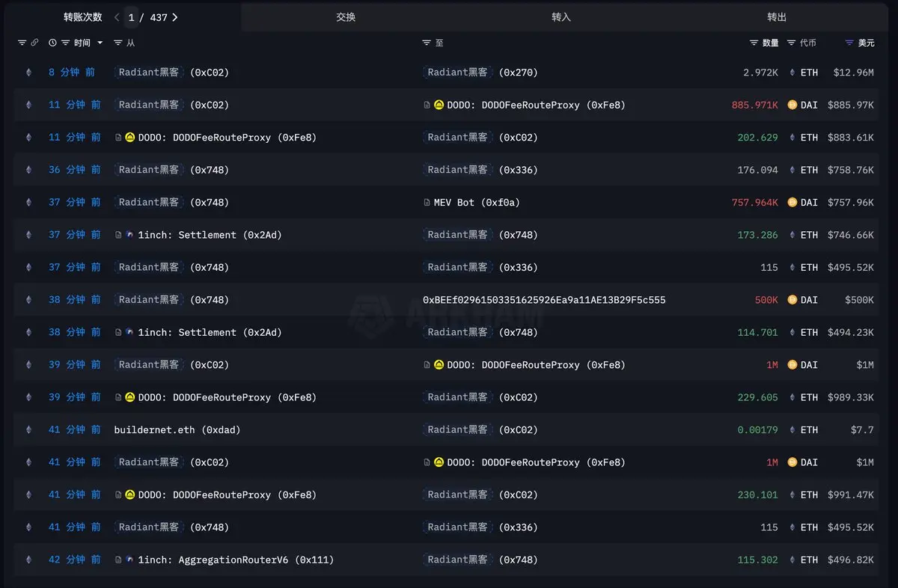Open filter icon next to 数量 column

(754, 43)
